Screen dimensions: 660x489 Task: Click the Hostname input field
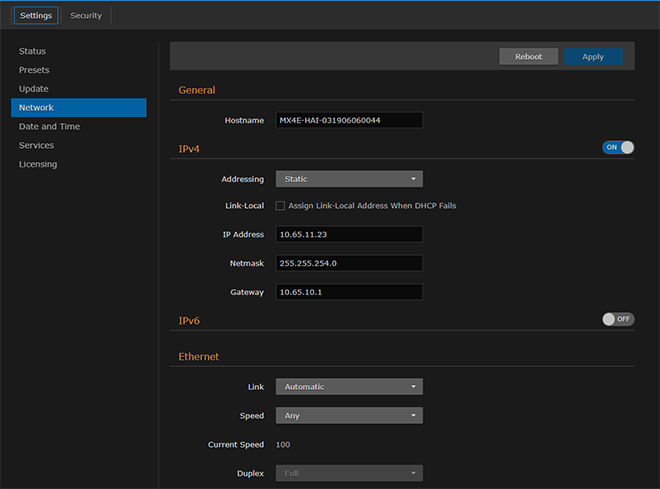[349, 120]
